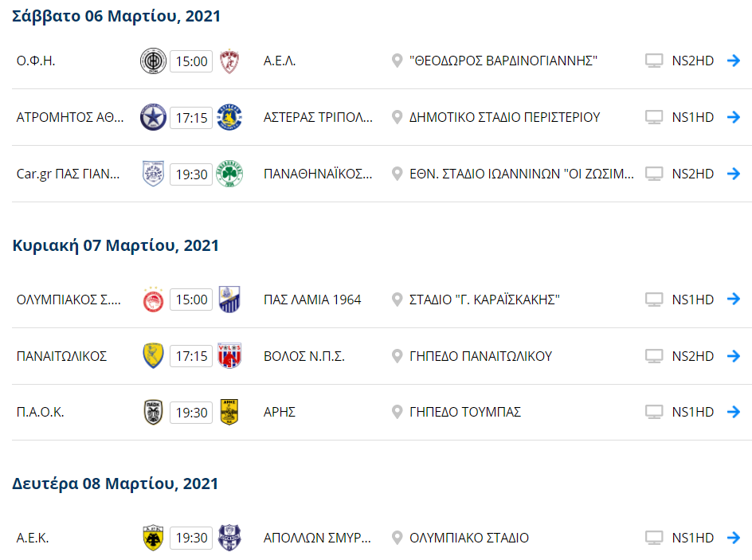Open the Α.Ε.Κ. match details arrow
Image resolution: width=752 pixels, height=560 pixels.
[x=734, y=538]
